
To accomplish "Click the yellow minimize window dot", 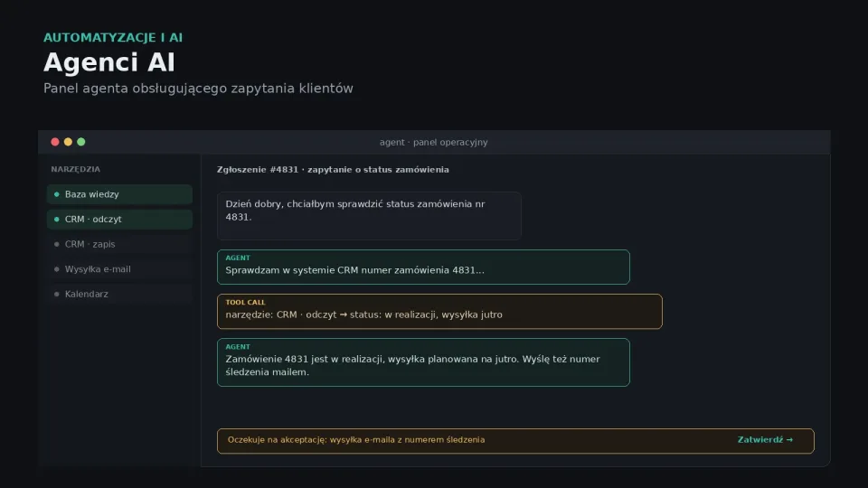I will tap(68, 142).
